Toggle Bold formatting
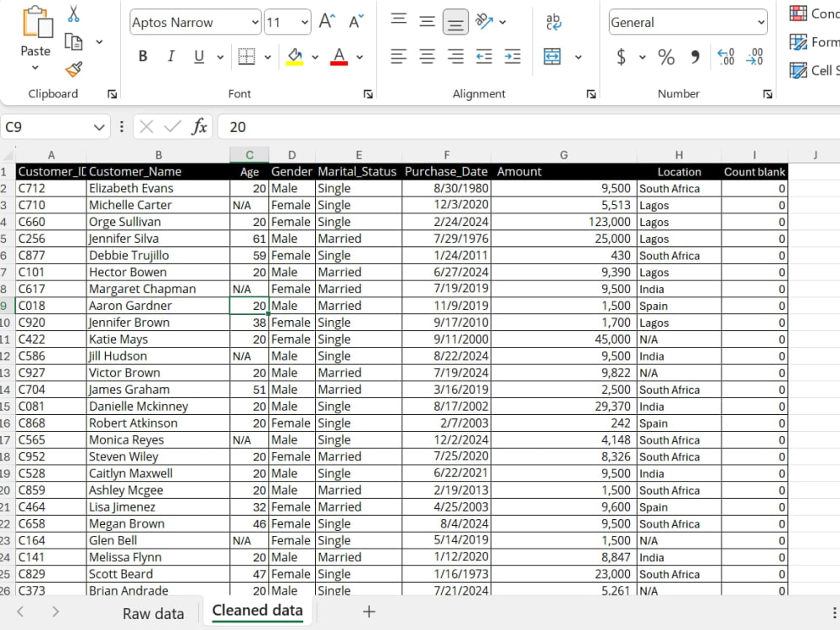 point(143,56)
